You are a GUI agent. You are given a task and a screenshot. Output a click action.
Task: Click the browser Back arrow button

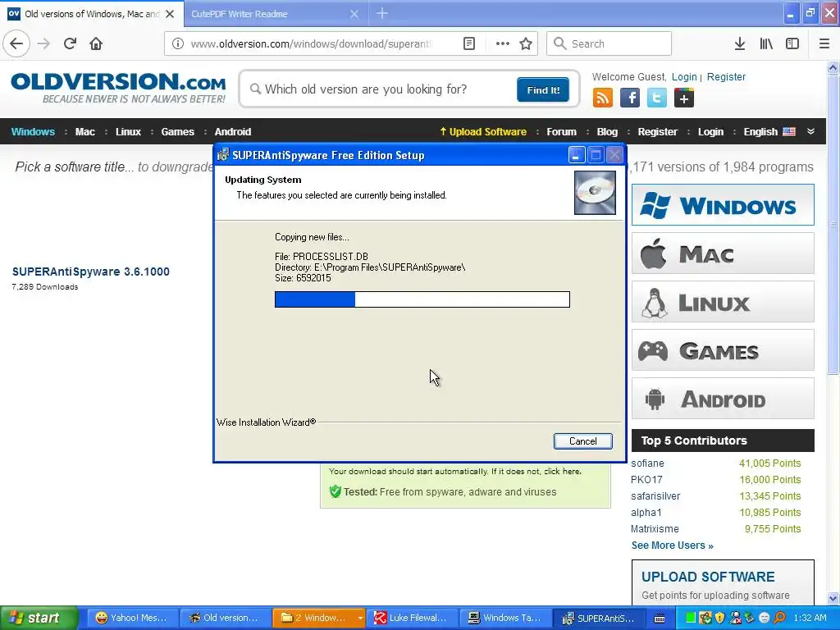pyautogui.click(x=16, y=43)
